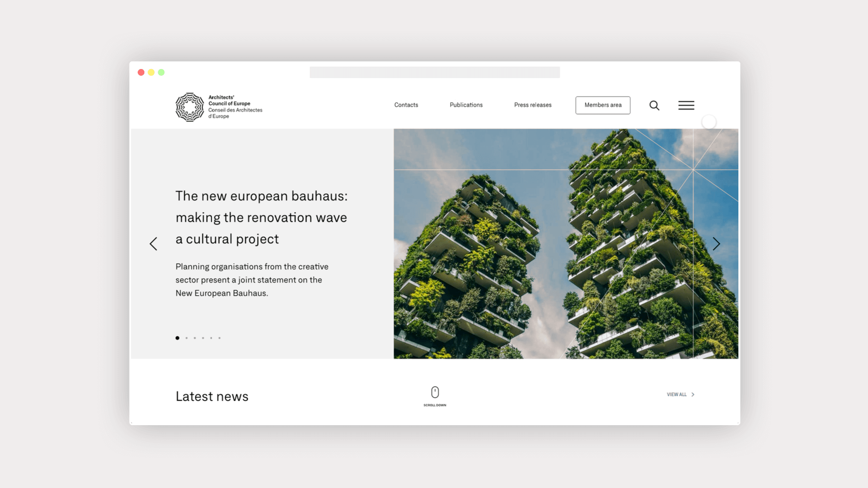868x488 pixels.
Task: Select the first carousel dot
Action: click(x=177, y=338)
